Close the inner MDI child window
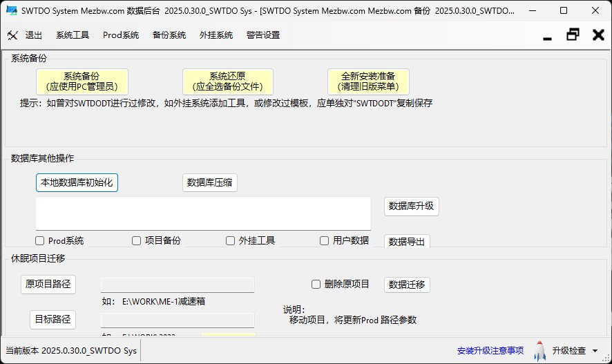 pyautogui.click(x=598, y=35)
